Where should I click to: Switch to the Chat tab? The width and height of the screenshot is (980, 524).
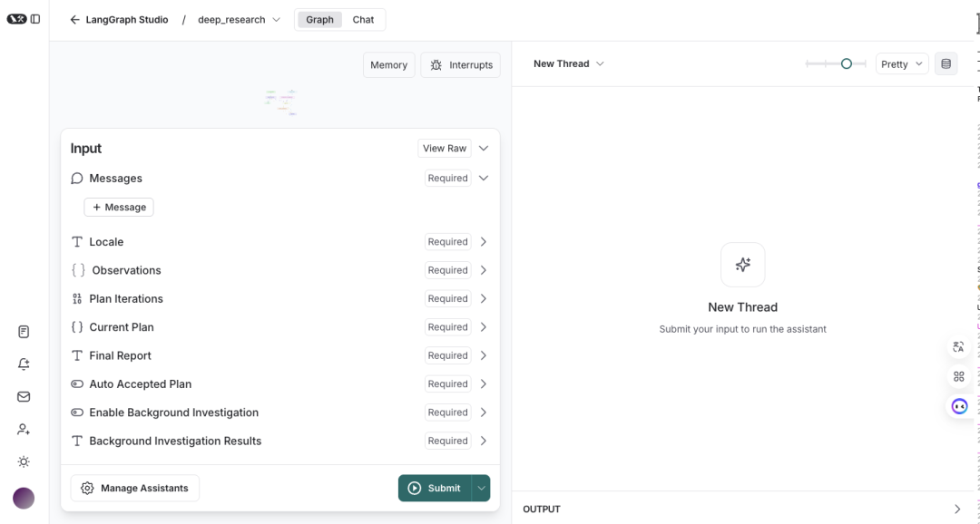tap(363, 20)
